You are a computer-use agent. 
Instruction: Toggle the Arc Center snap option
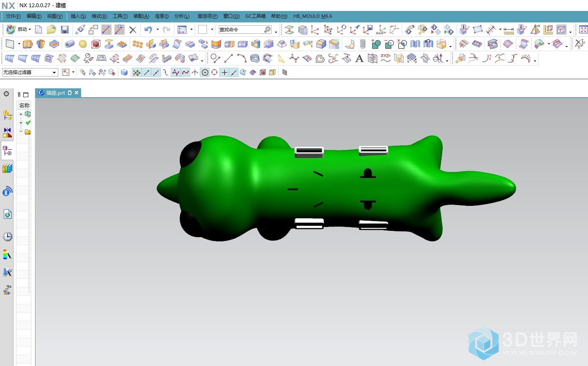point(205,72)
